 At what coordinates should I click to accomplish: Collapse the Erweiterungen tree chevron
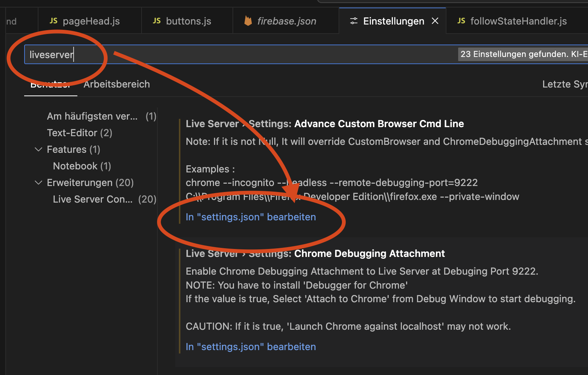[x=38, y=183]
